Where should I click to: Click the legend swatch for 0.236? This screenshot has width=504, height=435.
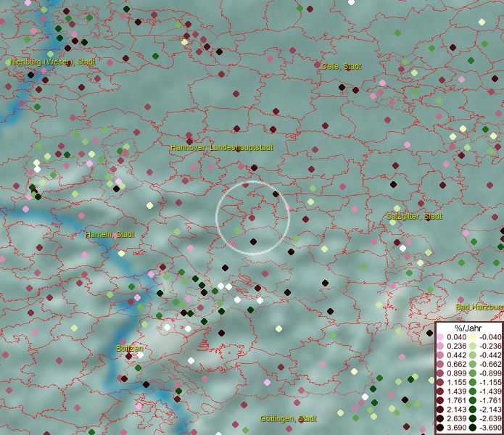coord(440,346)
